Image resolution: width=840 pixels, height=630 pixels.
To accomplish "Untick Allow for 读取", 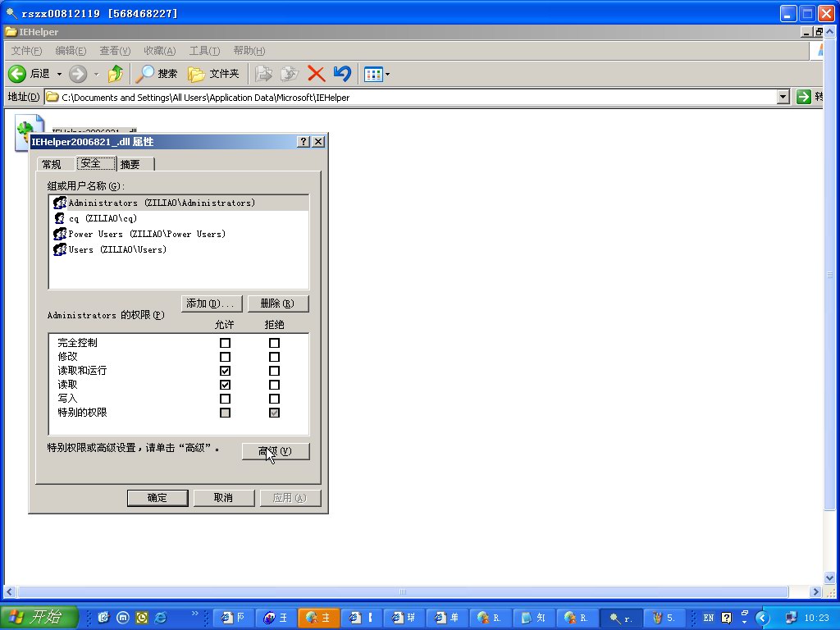I will click(x=225, y=385).
